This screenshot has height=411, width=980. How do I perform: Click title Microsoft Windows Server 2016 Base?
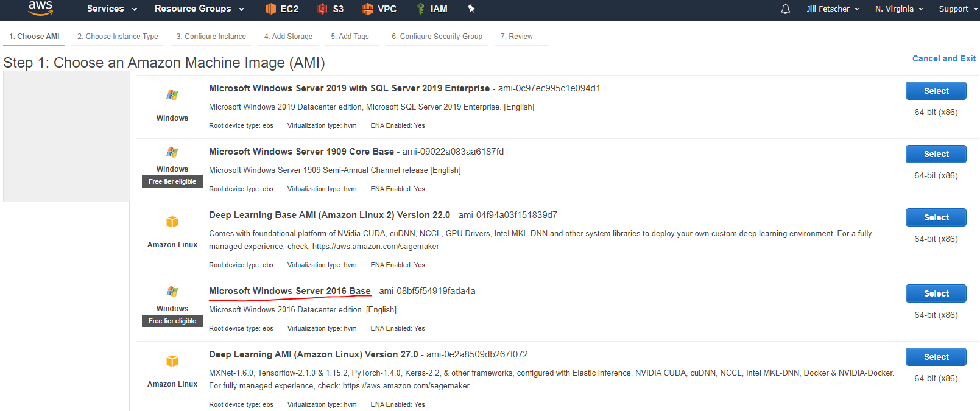tap(290, 291)
